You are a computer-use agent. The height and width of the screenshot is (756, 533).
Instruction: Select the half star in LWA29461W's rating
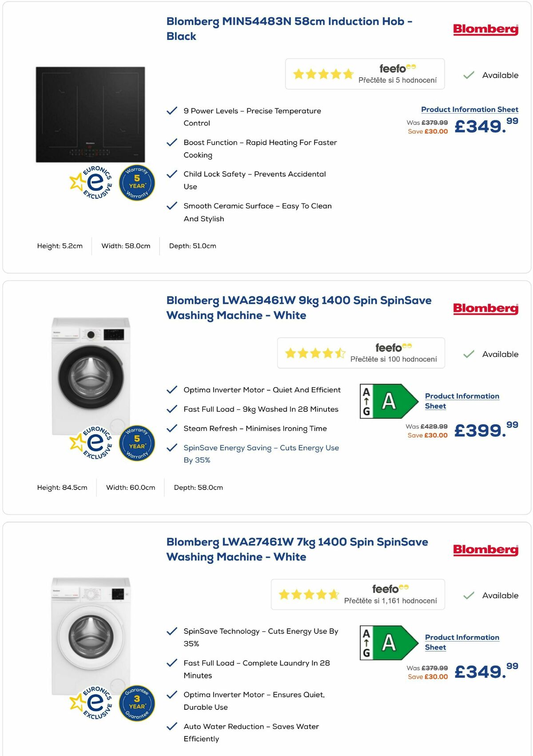[x=340, y=353]
